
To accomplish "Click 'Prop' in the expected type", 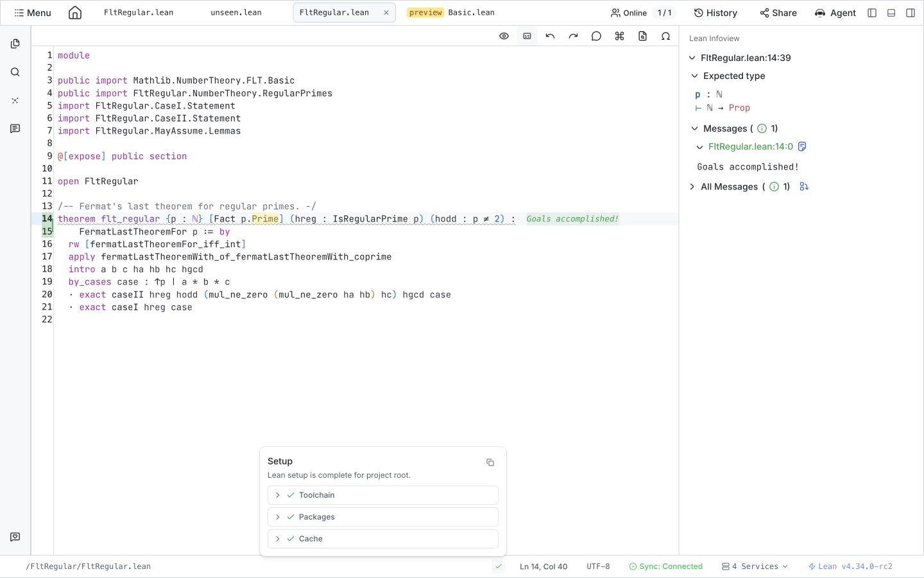I will coord(739,108).
